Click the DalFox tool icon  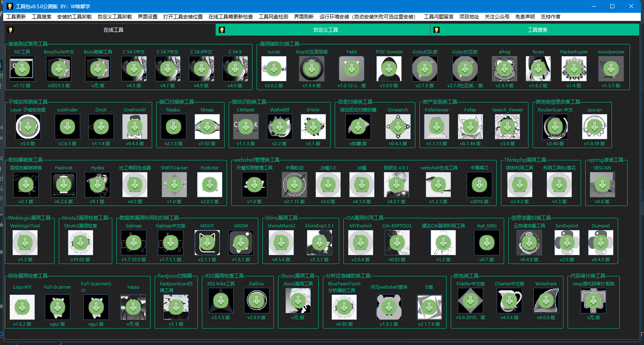257,301
